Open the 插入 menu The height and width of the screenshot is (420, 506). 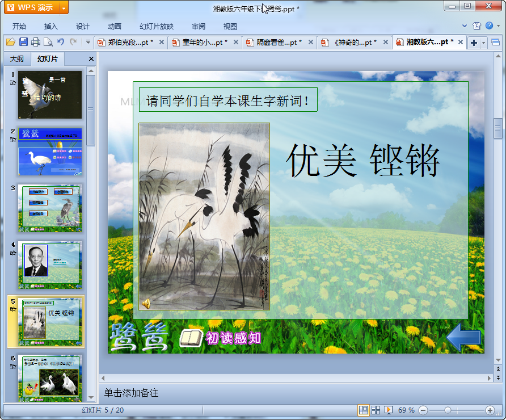coord(50,27)
